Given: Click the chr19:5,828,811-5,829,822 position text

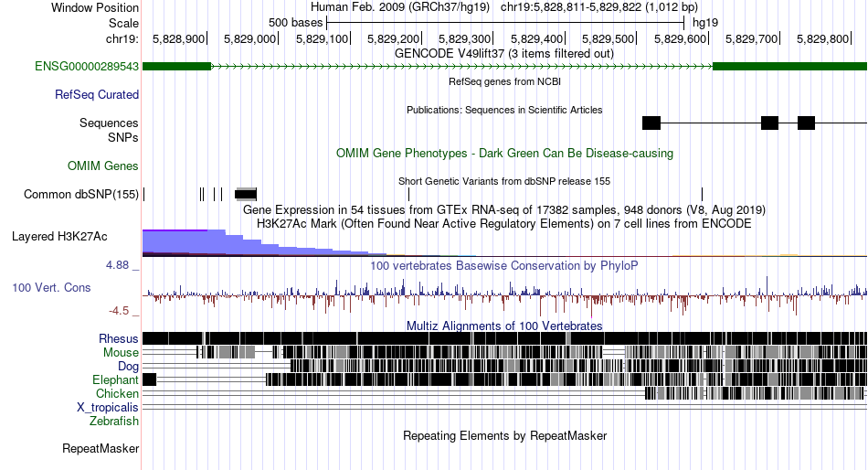Looking at the screenshot, I should [599, 7].
